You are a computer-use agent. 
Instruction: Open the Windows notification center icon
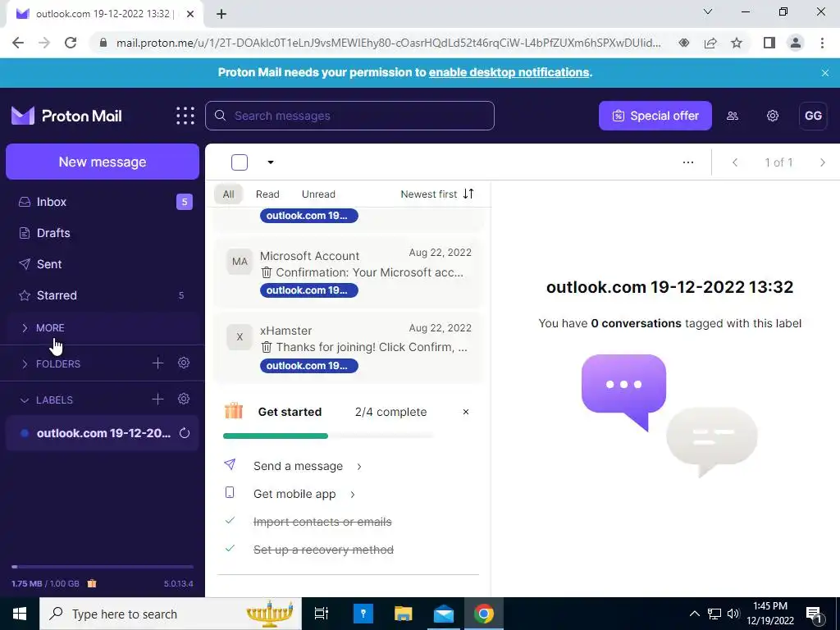click(814, 614)
